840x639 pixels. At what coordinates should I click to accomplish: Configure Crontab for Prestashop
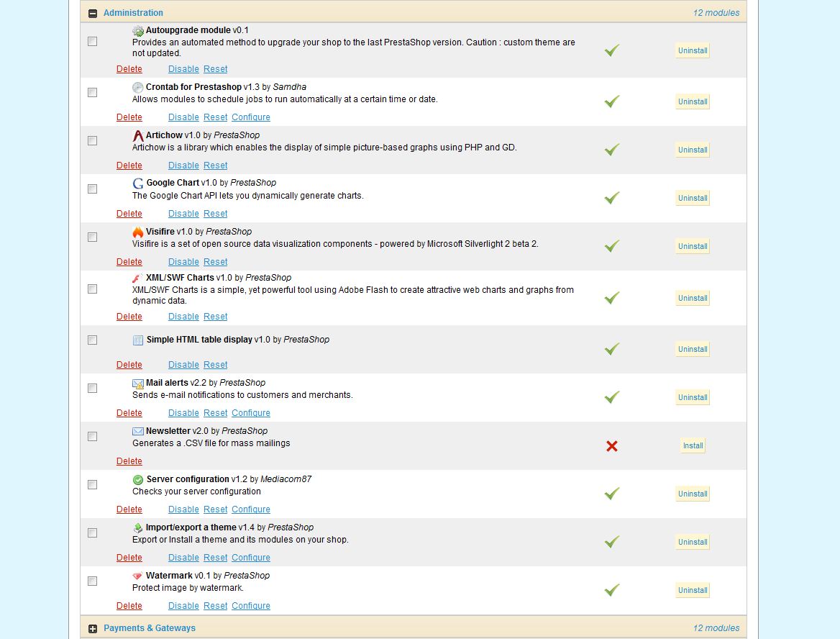pos(251,117)
